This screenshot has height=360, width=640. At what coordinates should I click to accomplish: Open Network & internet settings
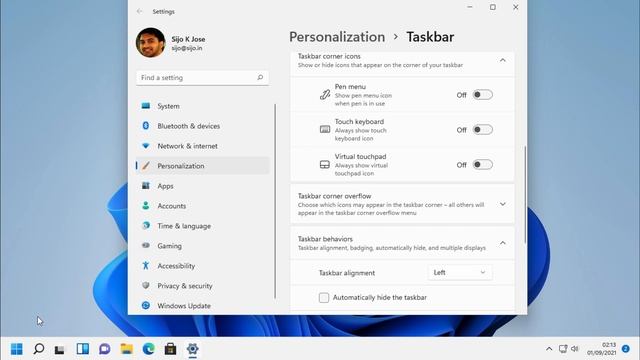203,146
